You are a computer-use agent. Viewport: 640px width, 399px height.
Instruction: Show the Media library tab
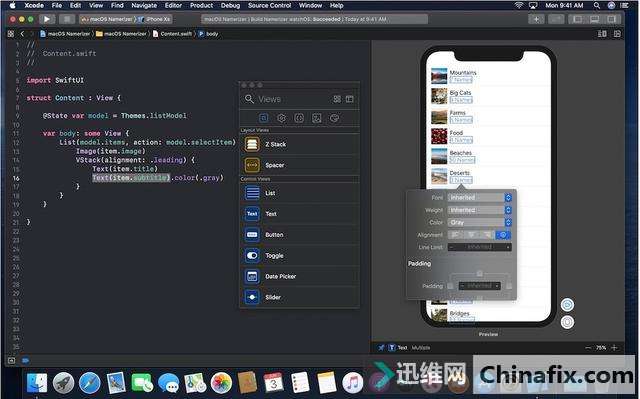click(x=317, y=118)
